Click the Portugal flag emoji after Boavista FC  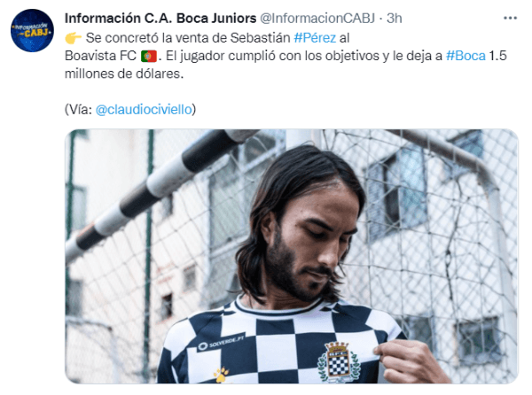[x=149, y=56]
